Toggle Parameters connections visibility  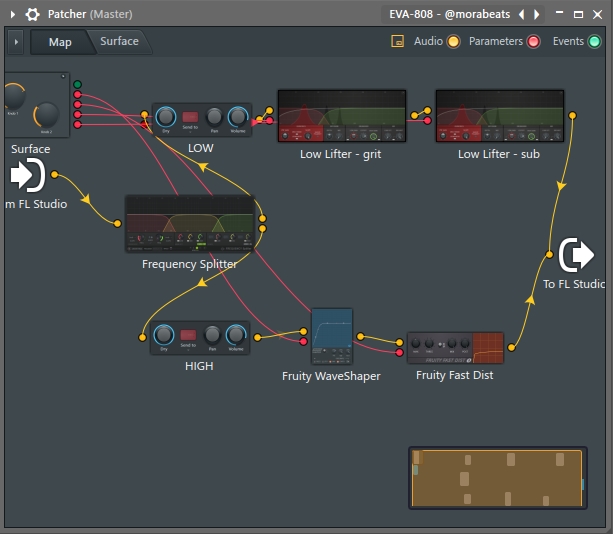[x=533, y=42]
